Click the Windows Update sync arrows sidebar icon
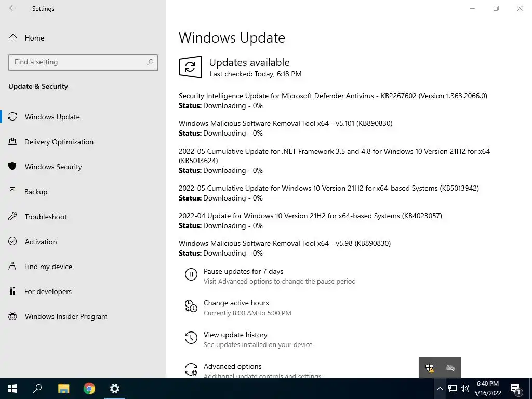Screen dimensions: 532x399 point(12,117)
